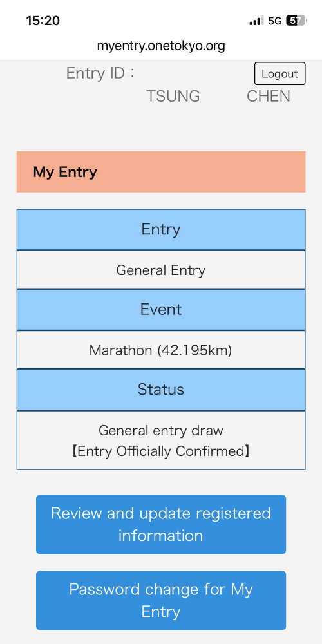Tap the General entry draw text
This screenshot has width=322, height=644.
(161, 430)
